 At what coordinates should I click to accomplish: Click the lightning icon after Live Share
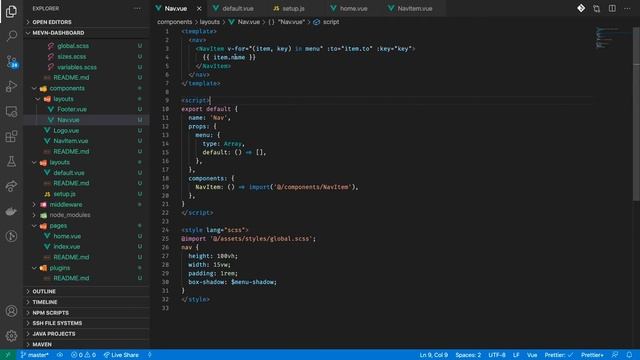tap(150, 355)
